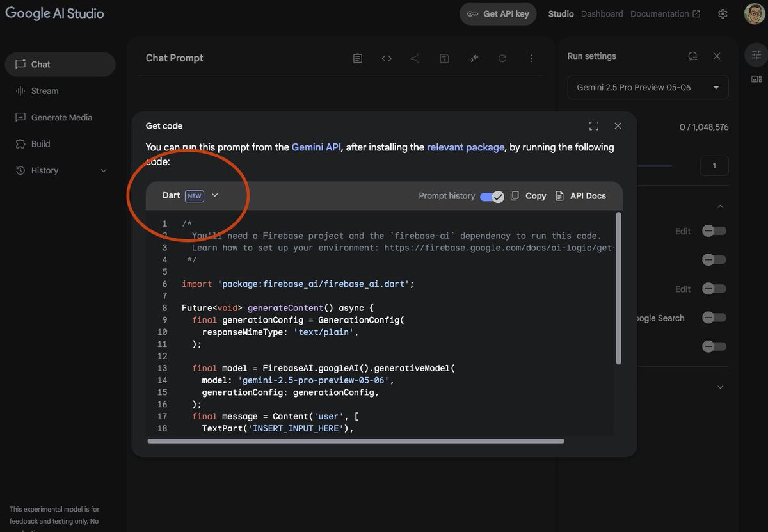Toggle the Prompt history switch
Viewport: 768px width, 532px height.
(492, 196)
